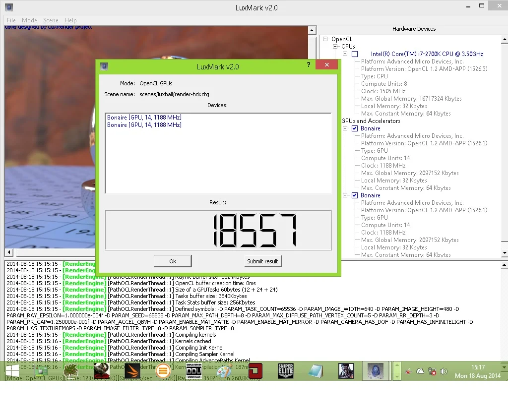508x420 pixels.
Task: Select second Bonaire entry in Devices list
Action: [144, 124]
